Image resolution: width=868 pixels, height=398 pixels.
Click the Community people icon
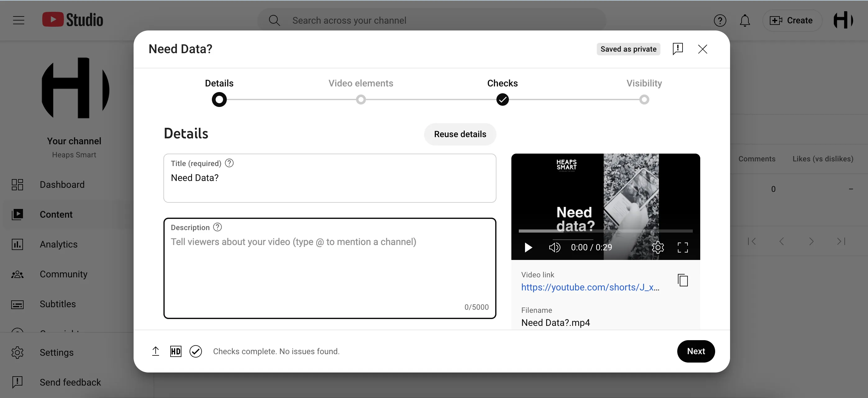tap(17, 274)
